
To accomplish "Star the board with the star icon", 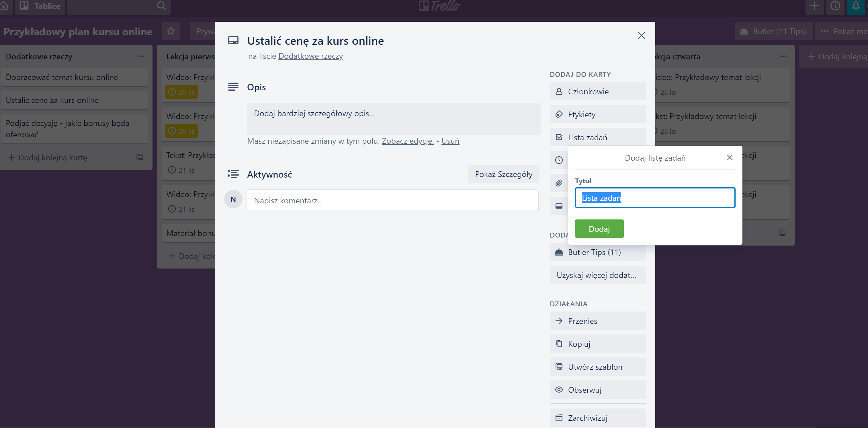I will pos(171,31).
